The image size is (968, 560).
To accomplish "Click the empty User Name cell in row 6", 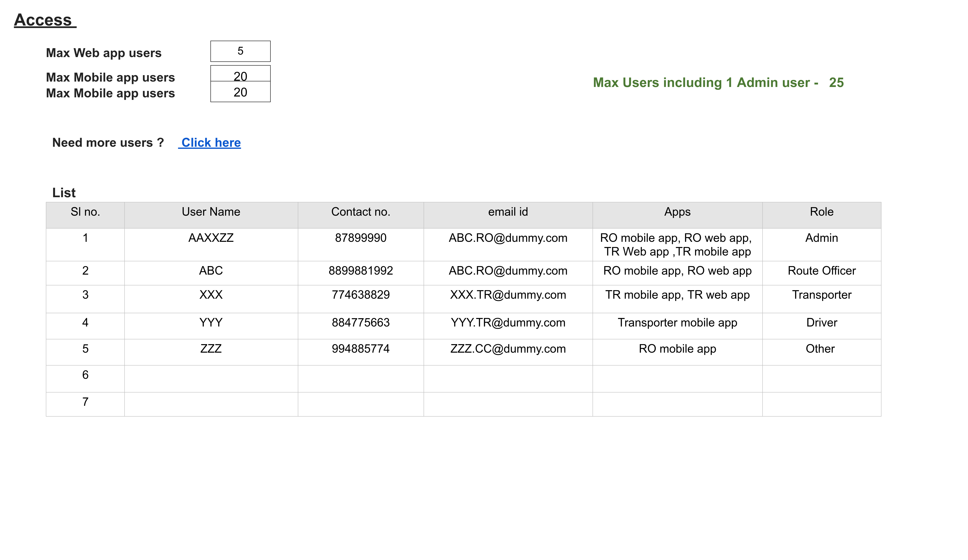I will [211, 378].
